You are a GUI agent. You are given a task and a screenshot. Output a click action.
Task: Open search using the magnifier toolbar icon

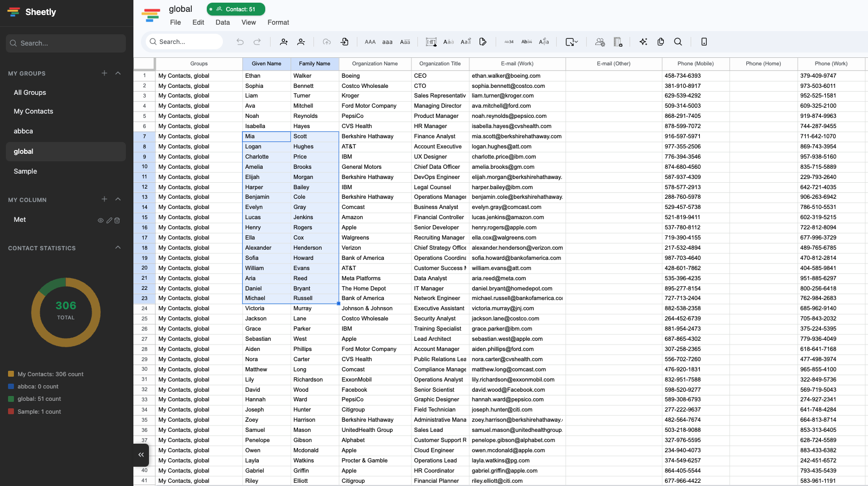(678, 41)
